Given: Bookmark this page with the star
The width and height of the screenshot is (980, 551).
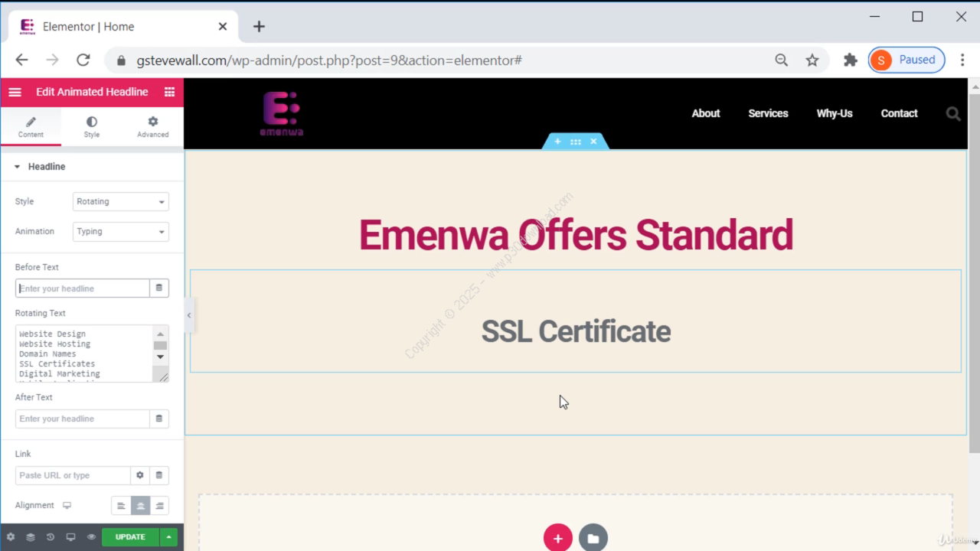Looking at the screenshot, I should 812,60.
